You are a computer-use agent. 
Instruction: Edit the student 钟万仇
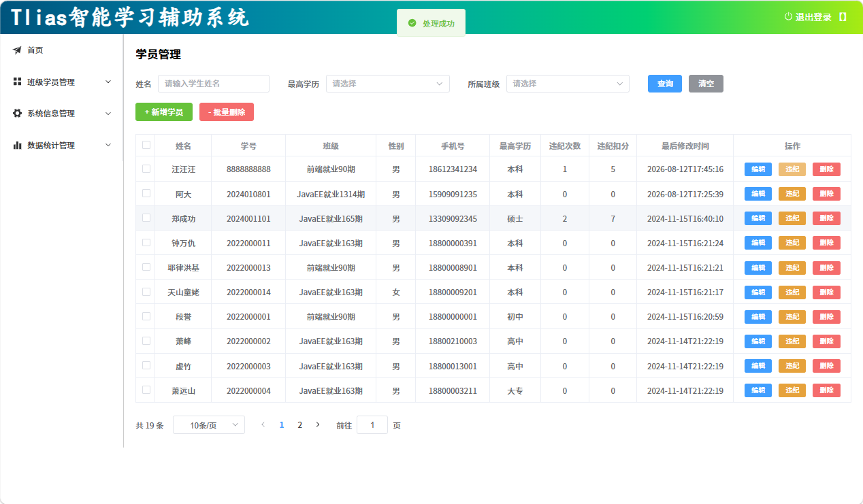point(758,243)
